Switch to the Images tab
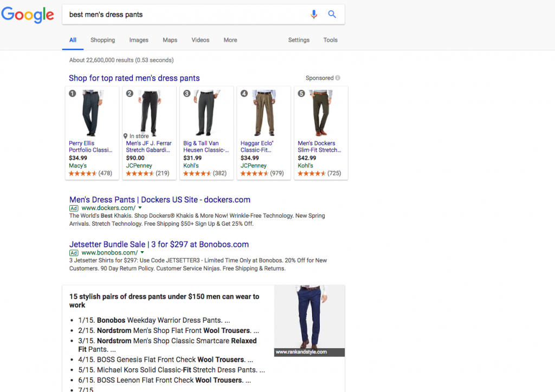 (x=139, y=40)
